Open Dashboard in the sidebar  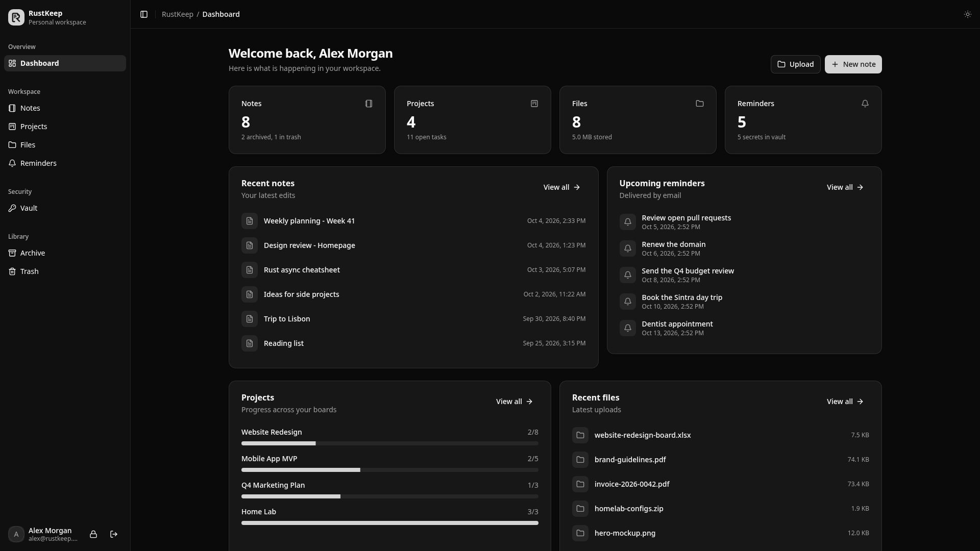coord(65,63)
